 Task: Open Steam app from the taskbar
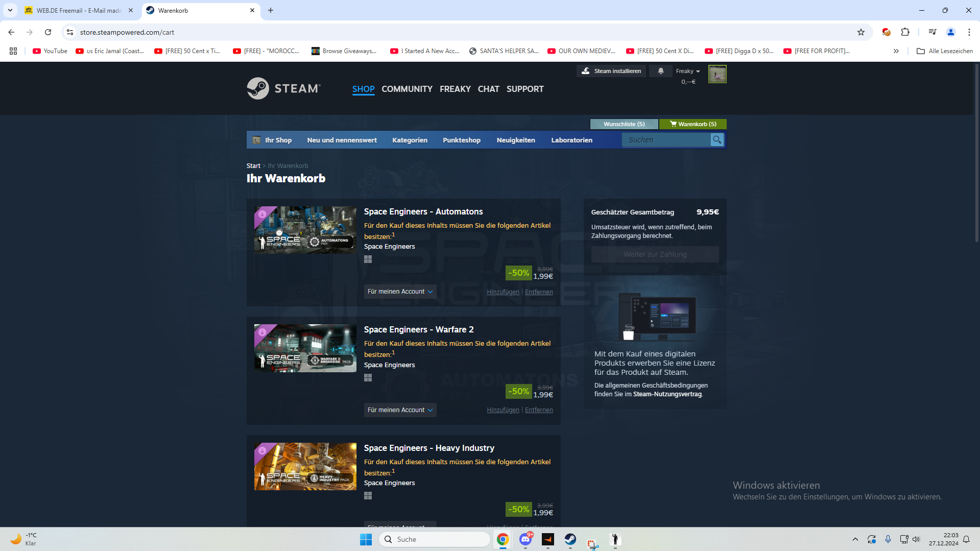coord(570,539)
